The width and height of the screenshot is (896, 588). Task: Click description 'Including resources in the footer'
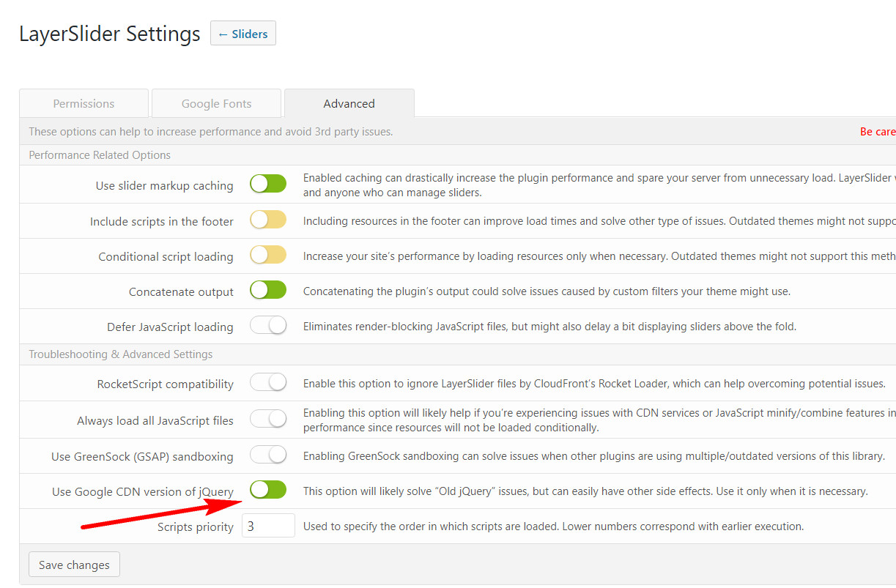[x=599, y=221]
